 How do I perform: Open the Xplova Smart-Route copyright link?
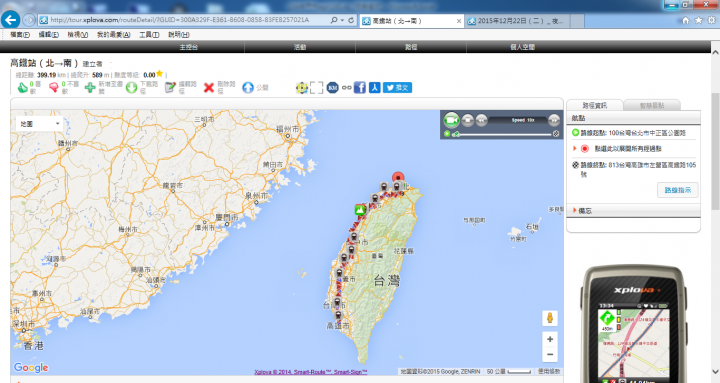tap(311, 372)
